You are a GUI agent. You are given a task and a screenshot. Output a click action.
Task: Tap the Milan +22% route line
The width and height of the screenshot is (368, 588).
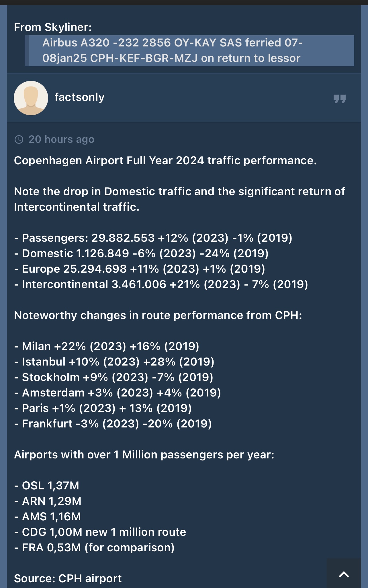click(107, 346)
